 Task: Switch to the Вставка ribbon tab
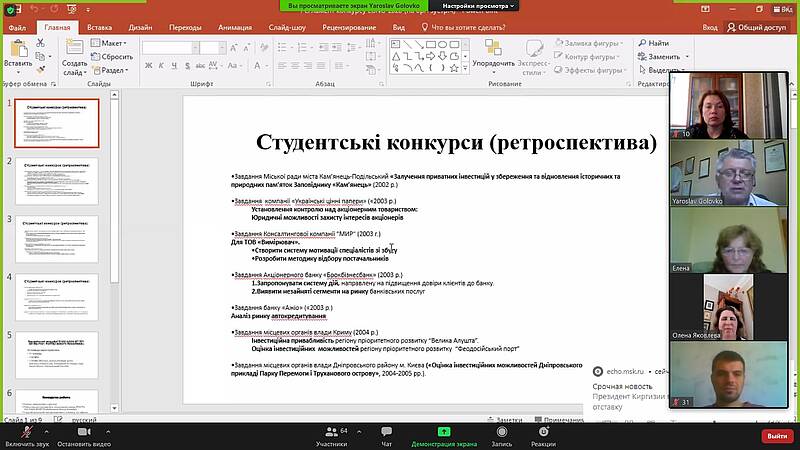[x=99, y=28]
